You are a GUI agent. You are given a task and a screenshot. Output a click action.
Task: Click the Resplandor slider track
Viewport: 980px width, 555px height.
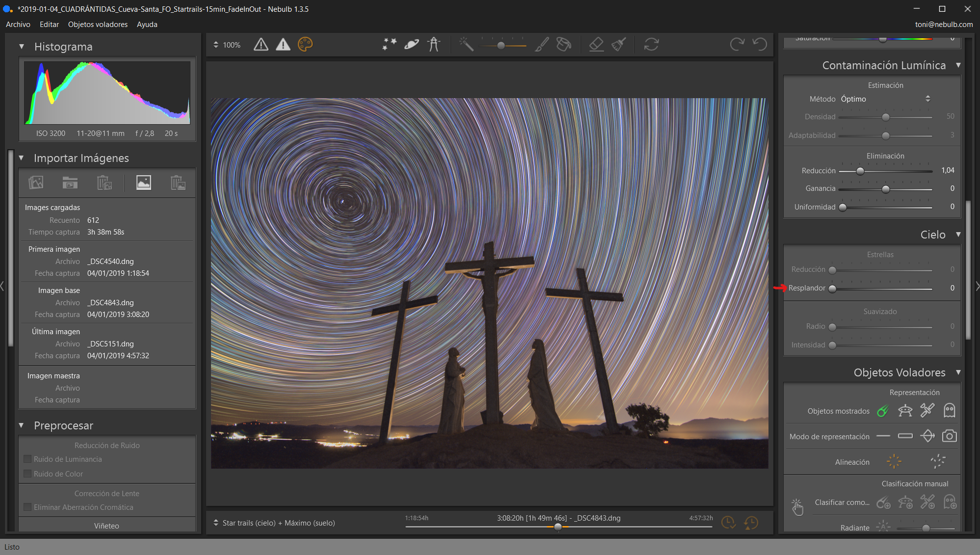pyautogui.click(x=882, y=289)
